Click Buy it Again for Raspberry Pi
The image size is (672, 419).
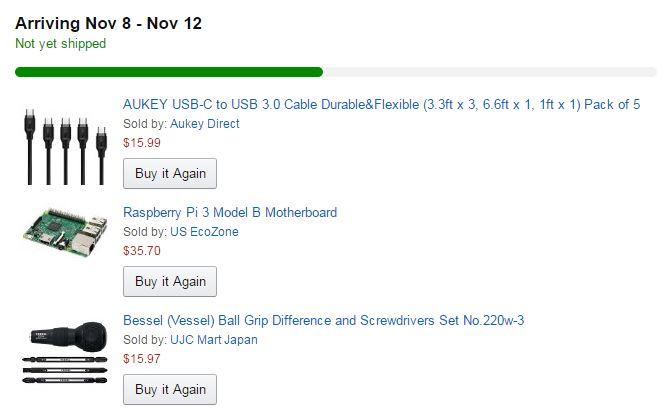tap(170, 281)
